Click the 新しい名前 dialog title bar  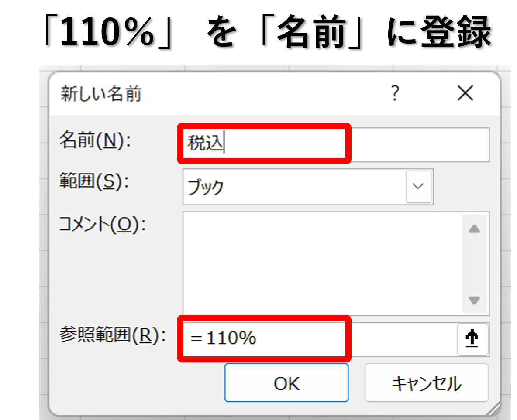coord(217,93)
